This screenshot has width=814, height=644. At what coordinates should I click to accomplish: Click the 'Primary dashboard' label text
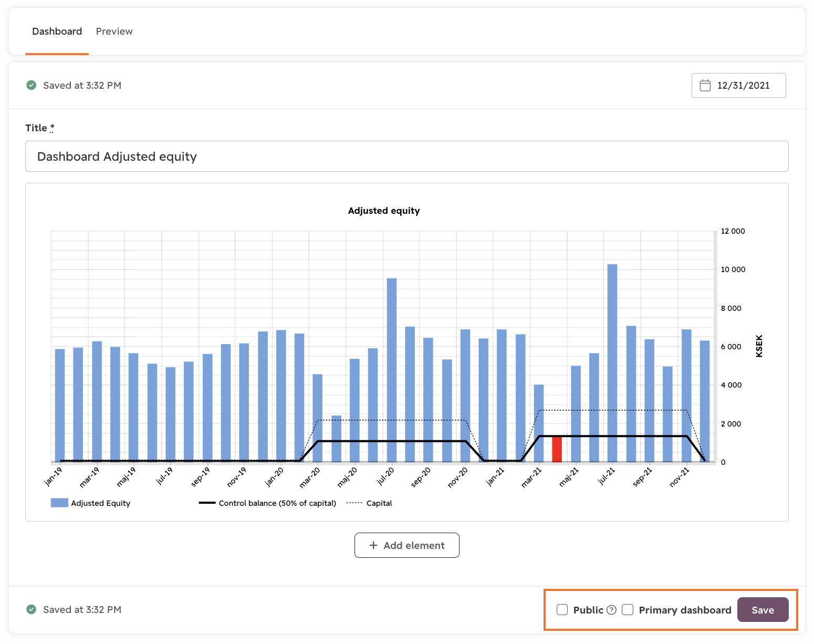tap(685, 610)
